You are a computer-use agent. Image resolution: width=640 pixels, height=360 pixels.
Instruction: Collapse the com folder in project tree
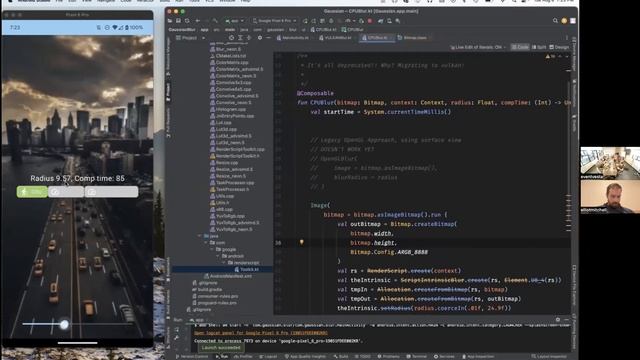click(206, 242)
